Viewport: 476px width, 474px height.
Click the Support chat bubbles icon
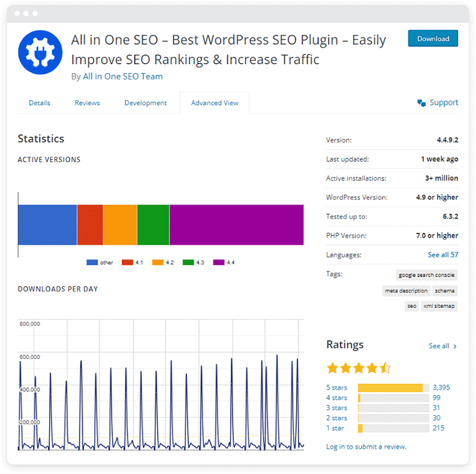(x=421, y=103)
